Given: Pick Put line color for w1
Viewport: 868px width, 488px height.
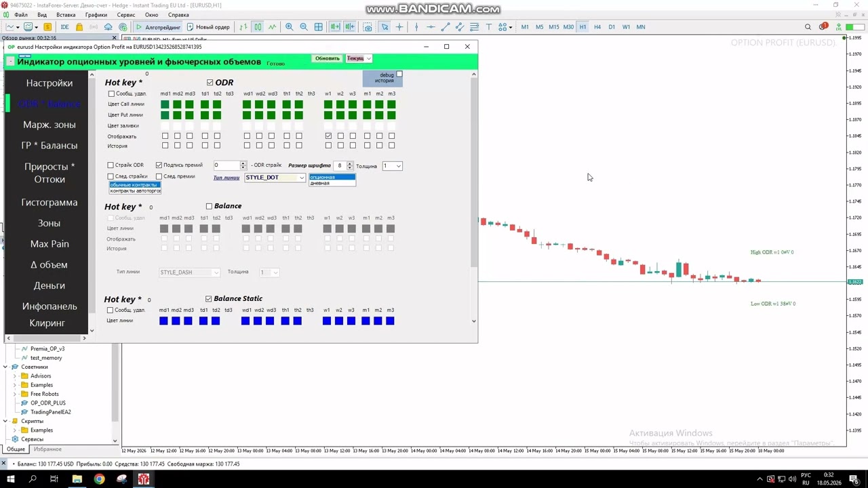Looking at the screenshot, I should coord(328,115).
